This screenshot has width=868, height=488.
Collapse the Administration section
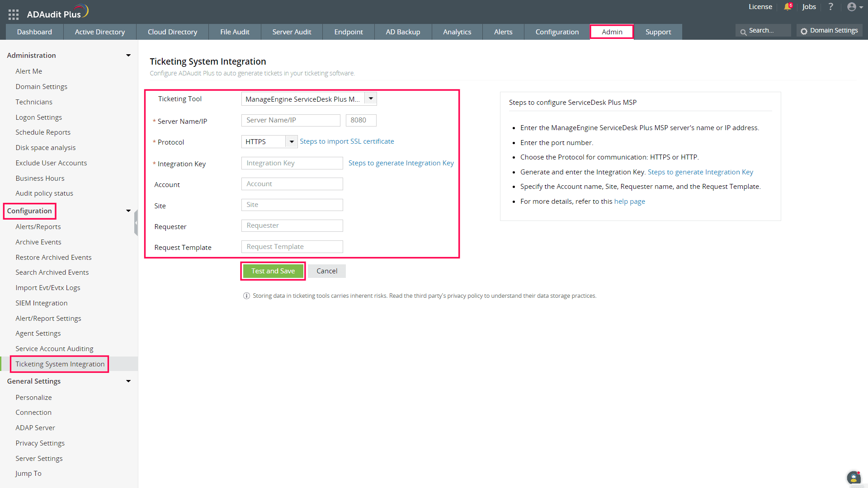[128, 55]
